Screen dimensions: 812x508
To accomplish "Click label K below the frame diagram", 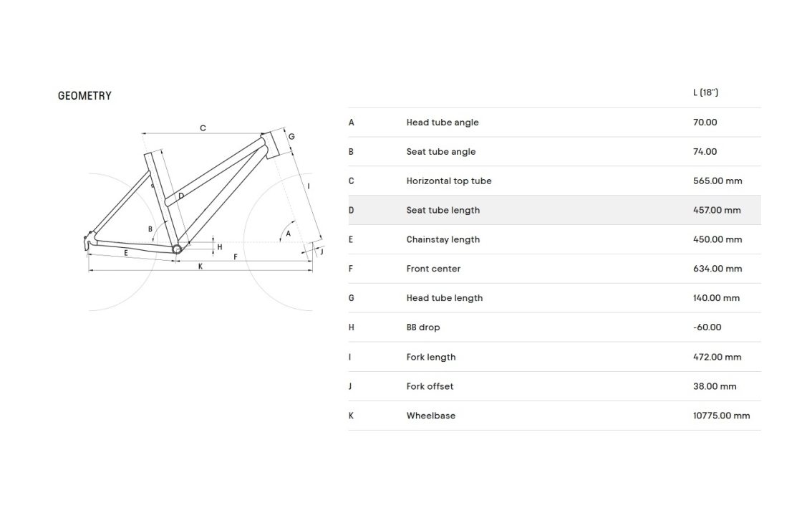I will point(200,267).
